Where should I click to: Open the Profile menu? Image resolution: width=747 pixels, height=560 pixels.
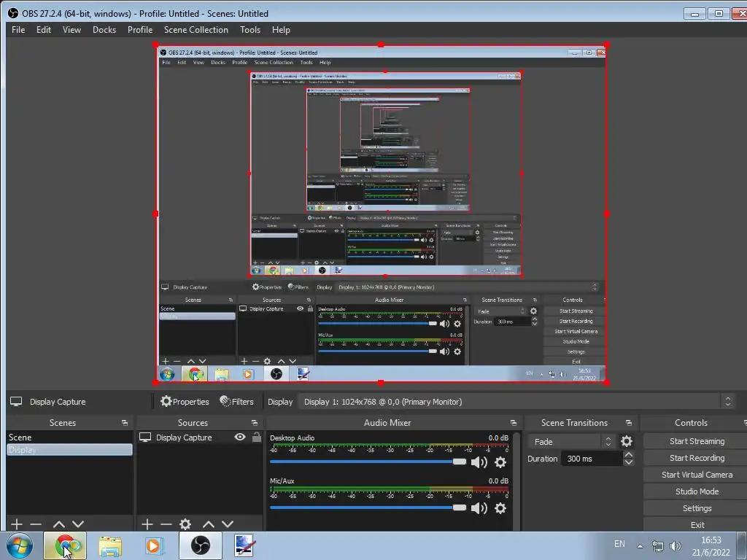tap(139, 29)
